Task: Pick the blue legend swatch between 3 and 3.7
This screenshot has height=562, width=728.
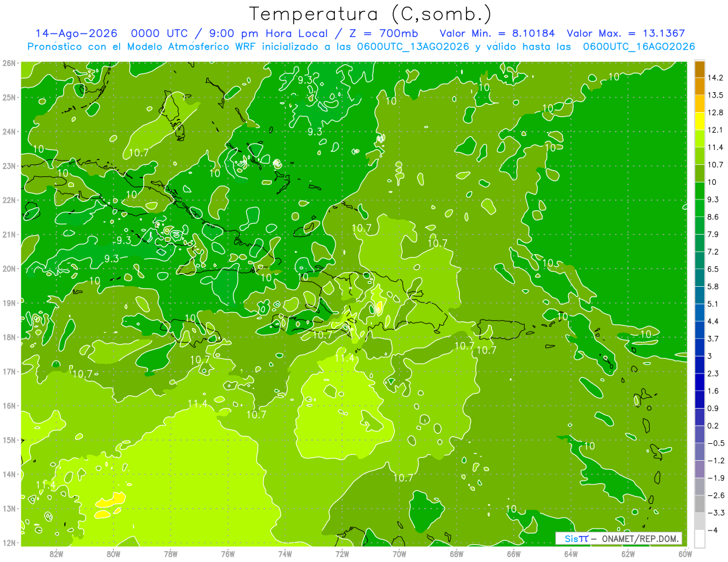Action: point(699,347)
